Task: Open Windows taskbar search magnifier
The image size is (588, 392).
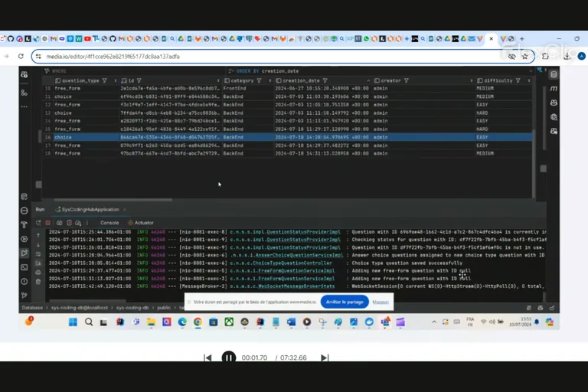Action: [89, 322]
